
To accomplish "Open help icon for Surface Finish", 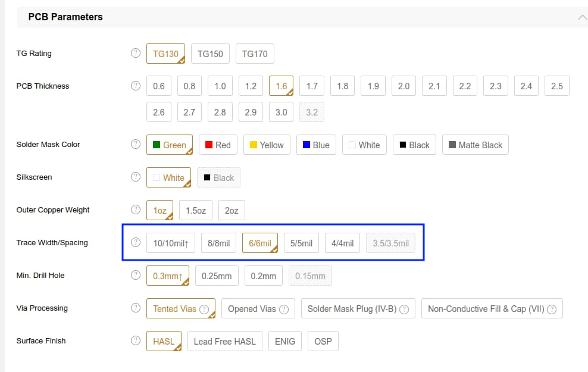I will tap(135, 340).
